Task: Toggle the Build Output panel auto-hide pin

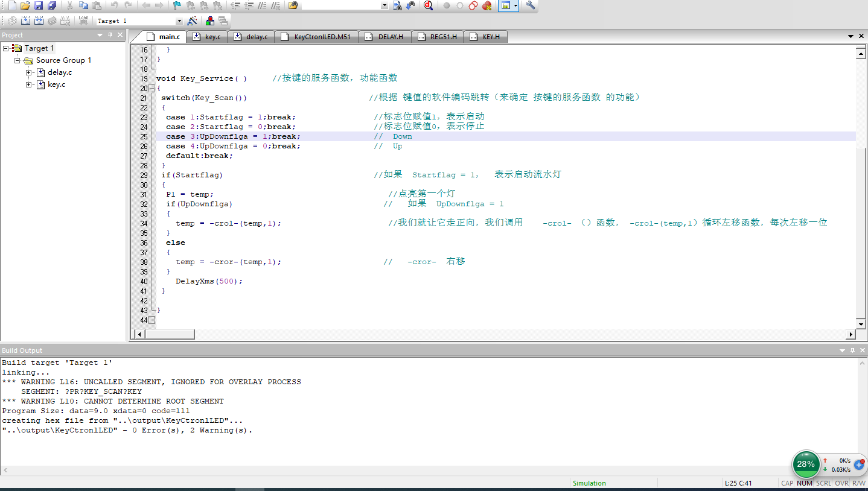Action: point(852,350)
